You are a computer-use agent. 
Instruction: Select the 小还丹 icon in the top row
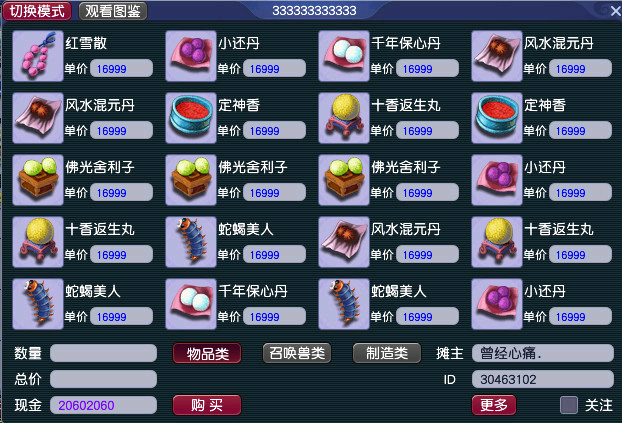(x=191, y=56)
